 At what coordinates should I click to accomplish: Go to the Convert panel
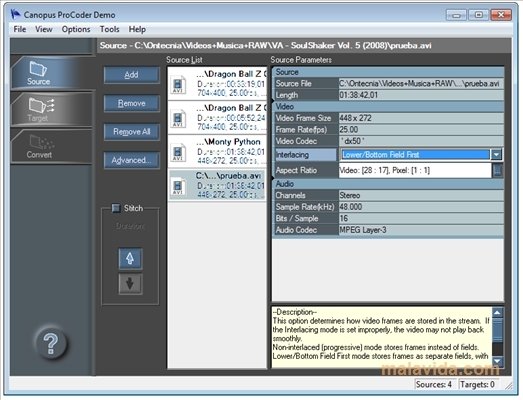click(x=51, y=146)
